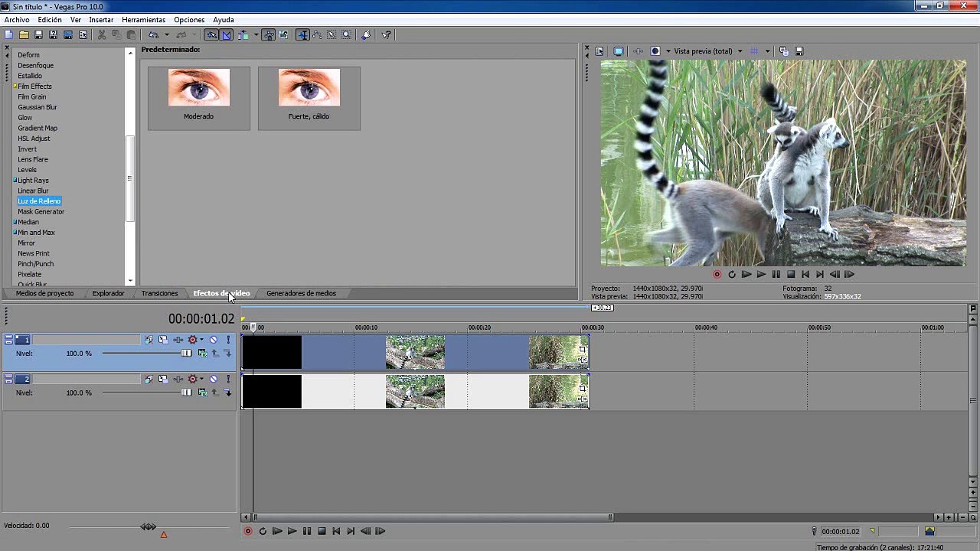Screen dimensions: 980x551
Task: Save preview snapshot to file
Action: (799, 51)
